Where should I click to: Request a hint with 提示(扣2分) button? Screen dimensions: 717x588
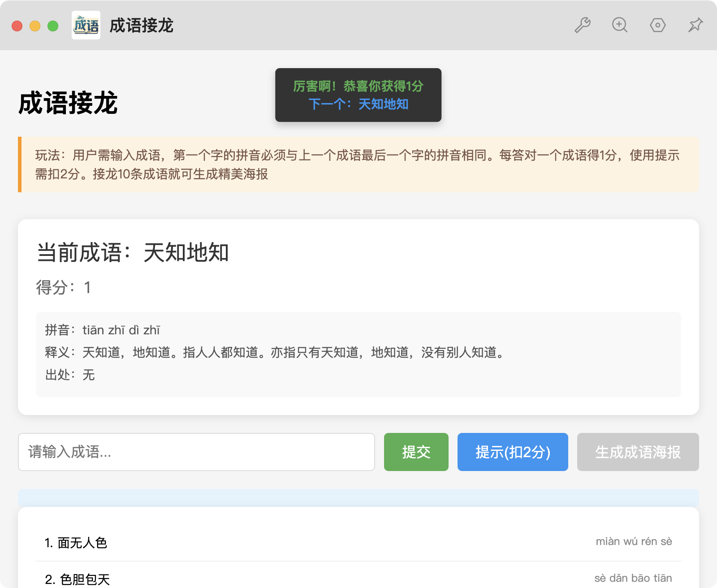(x=512, y=452)
